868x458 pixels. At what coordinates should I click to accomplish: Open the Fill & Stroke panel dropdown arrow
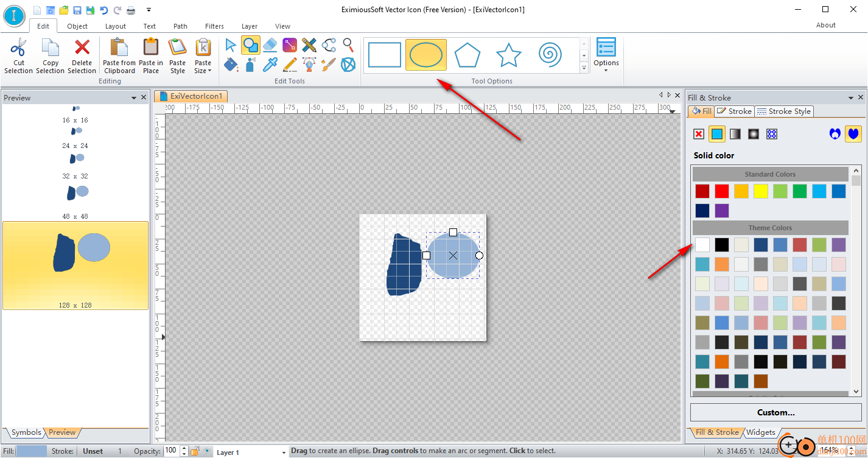[x=852, y=98]
